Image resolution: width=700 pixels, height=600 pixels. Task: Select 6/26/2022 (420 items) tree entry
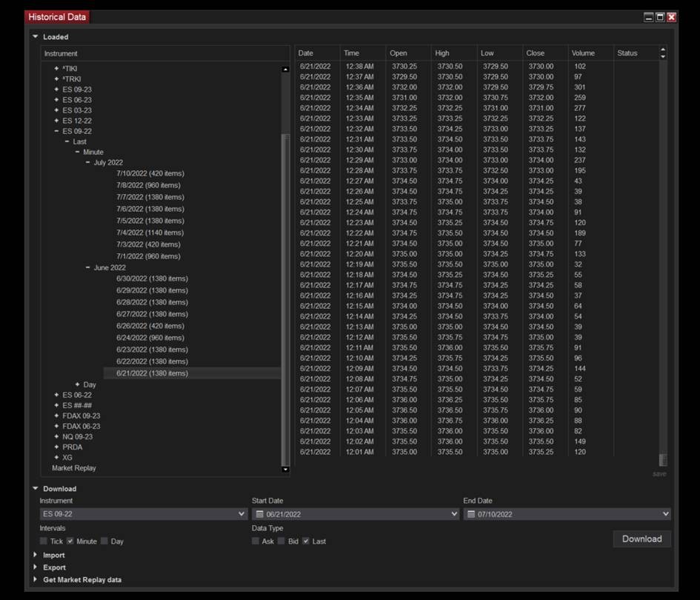pos(150,326)
